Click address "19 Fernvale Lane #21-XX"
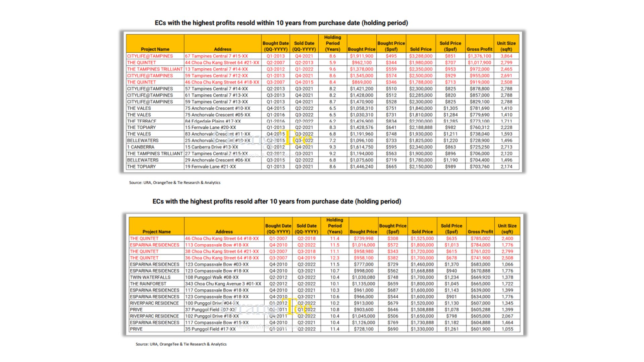644x362 pixels. [210, 167]
